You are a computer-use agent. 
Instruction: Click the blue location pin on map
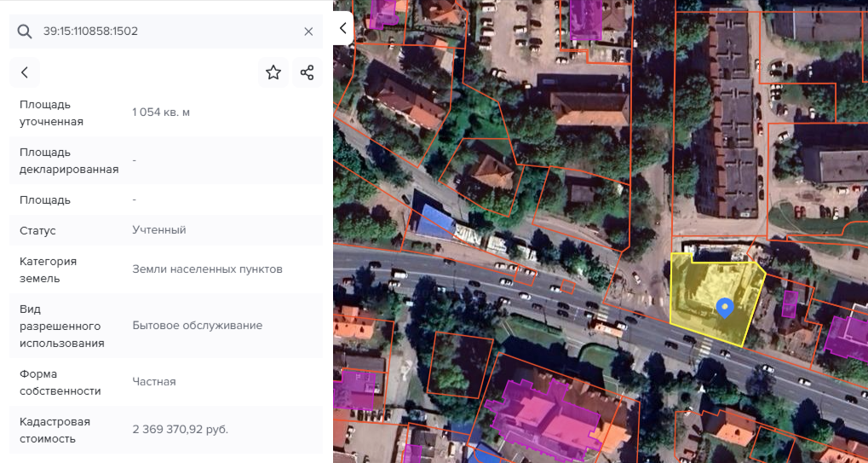pyautogui.click(x=725, y=307)
